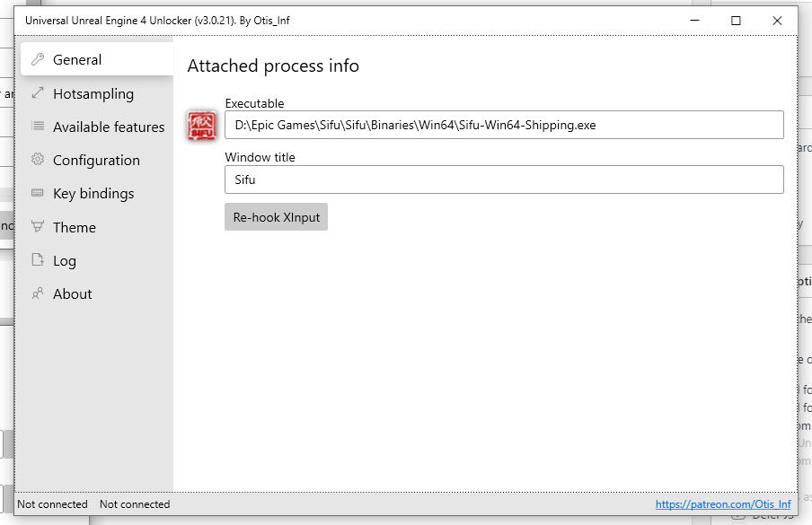Click the Hotsampling resize arrows icon
812x525 pixels.
click(38, 93)
